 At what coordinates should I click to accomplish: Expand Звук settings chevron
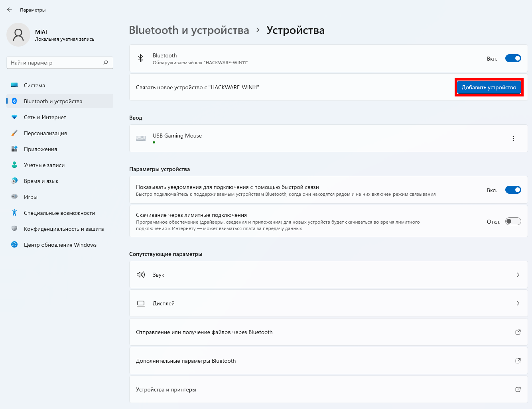point(518,275)
